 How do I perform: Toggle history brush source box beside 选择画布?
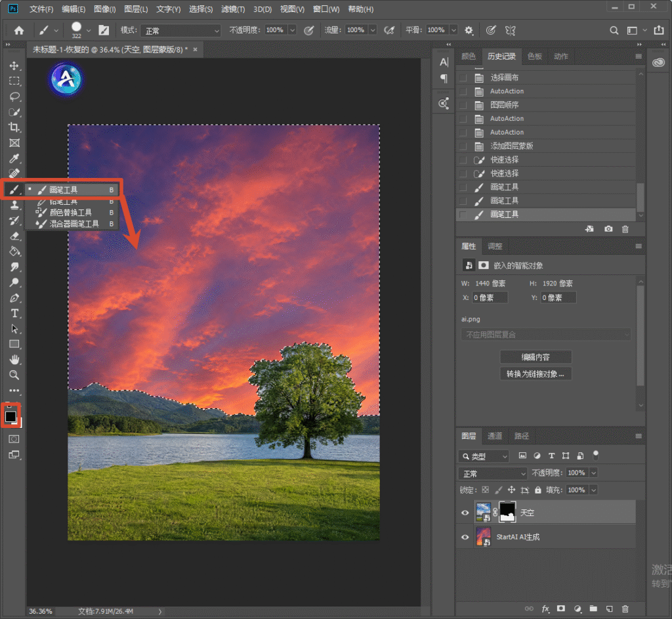coord(463,77)
